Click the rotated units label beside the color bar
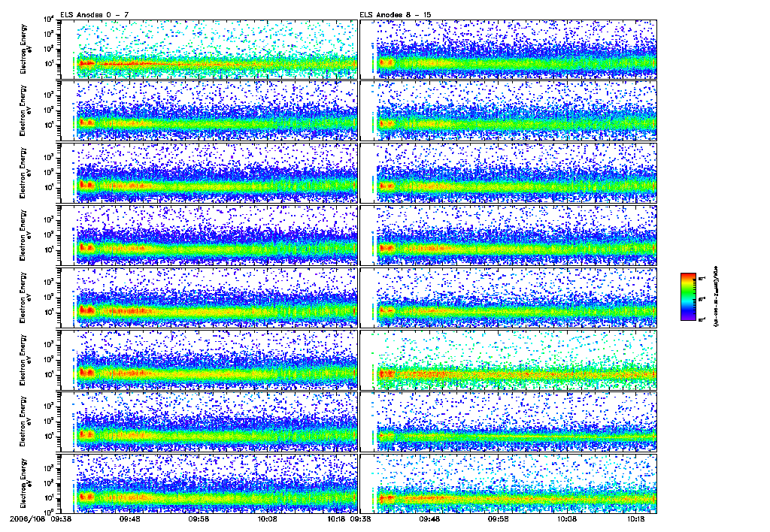The image size is (770, 532). (715, 297)
